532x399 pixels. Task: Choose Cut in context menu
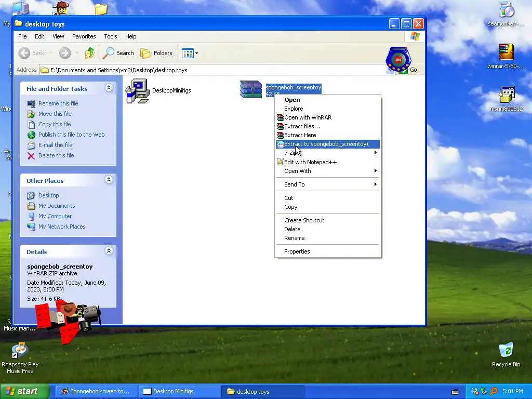click(327, 198)
